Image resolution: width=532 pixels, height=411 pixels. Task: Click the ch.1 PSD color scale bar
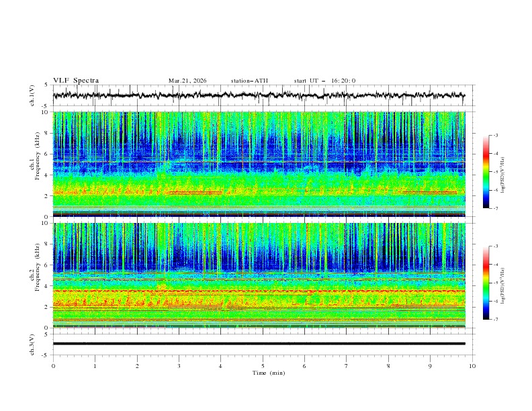[x=486, y=172]
